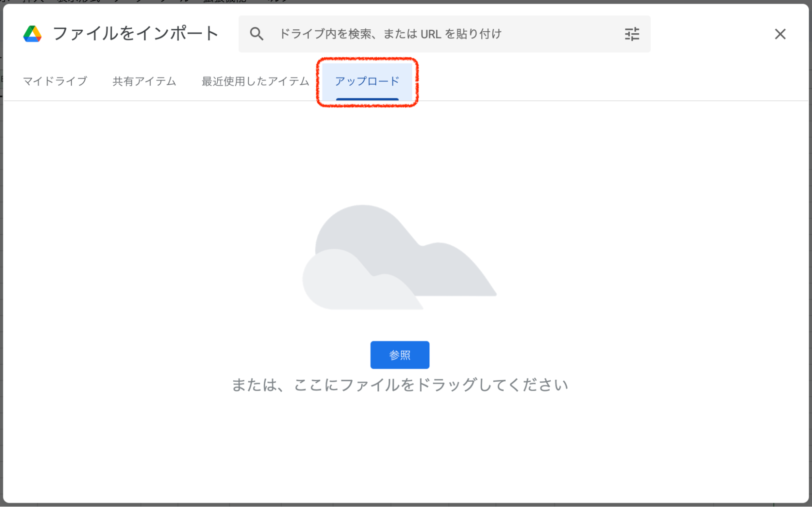Click the drag-files-here instruction text
The image size is (812, 507).
[400, 385]
